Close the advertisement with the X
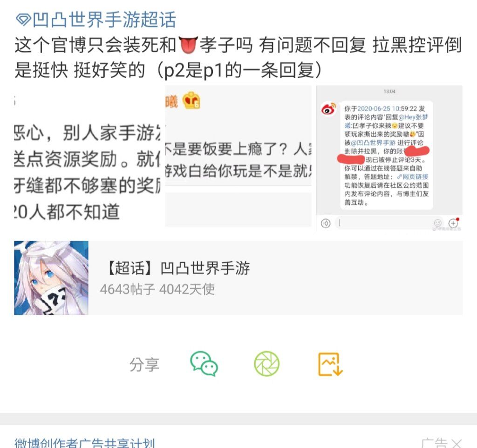The image size is (477, 448). (457, 443)
